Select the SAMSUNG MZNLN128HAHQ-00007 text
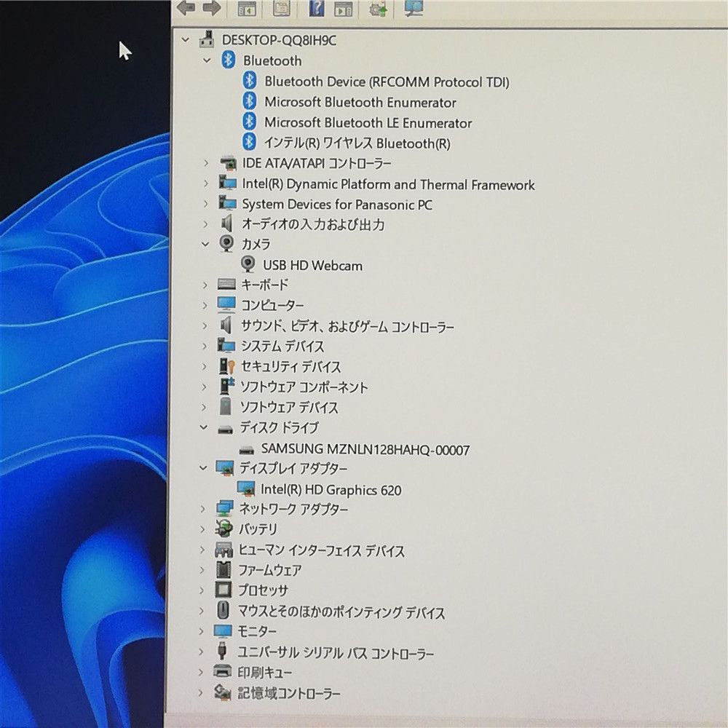This screenshot has height=728, width=728. coord(365,449)
